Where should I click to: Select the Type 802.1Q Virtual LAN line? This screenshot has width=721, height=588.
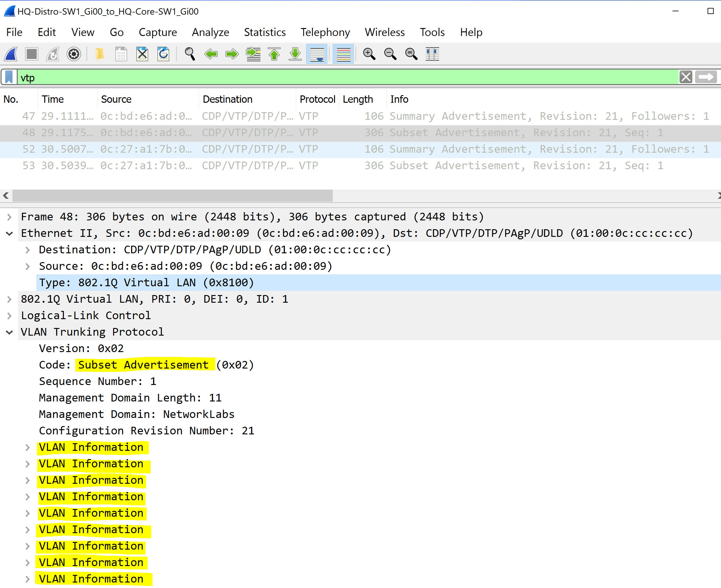click(x=378, y=283)
